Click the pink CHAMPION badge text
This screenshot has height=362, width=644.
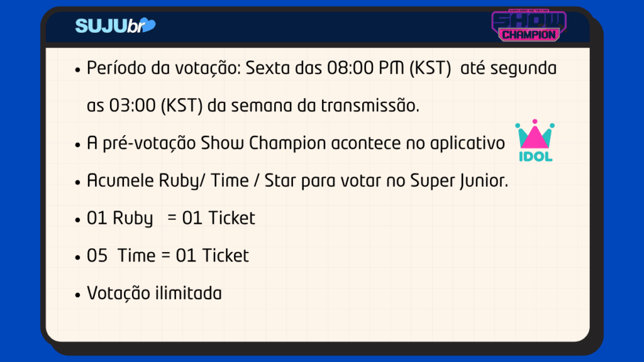pyautogui.click(x=529, y=35)
